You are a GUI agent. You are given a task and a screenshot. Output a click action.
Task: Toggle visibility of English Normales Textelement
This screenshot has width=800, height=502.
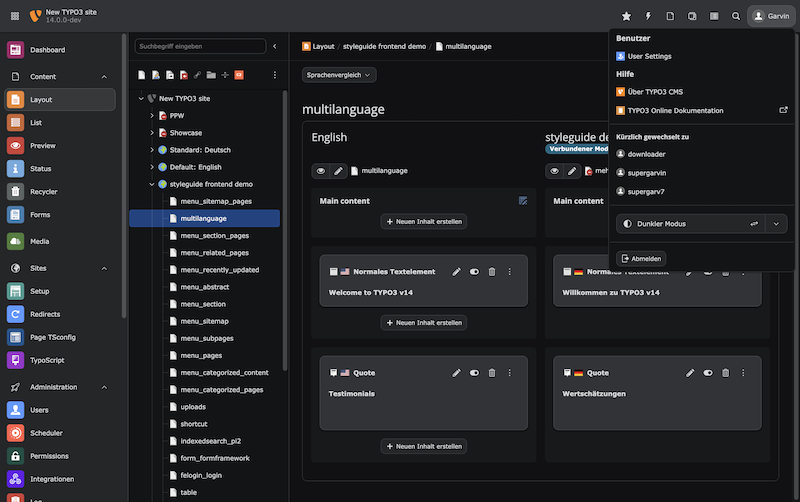pyautogui.click(x=475, y=271)
